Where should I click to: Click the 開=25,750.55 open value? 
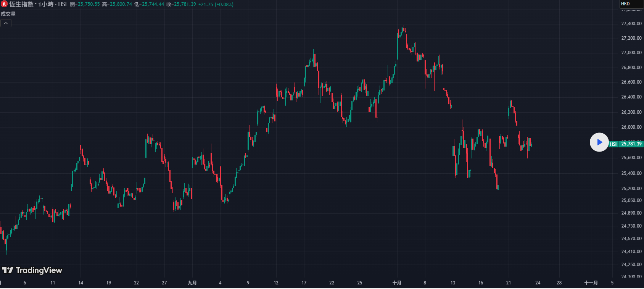[85, 4]
